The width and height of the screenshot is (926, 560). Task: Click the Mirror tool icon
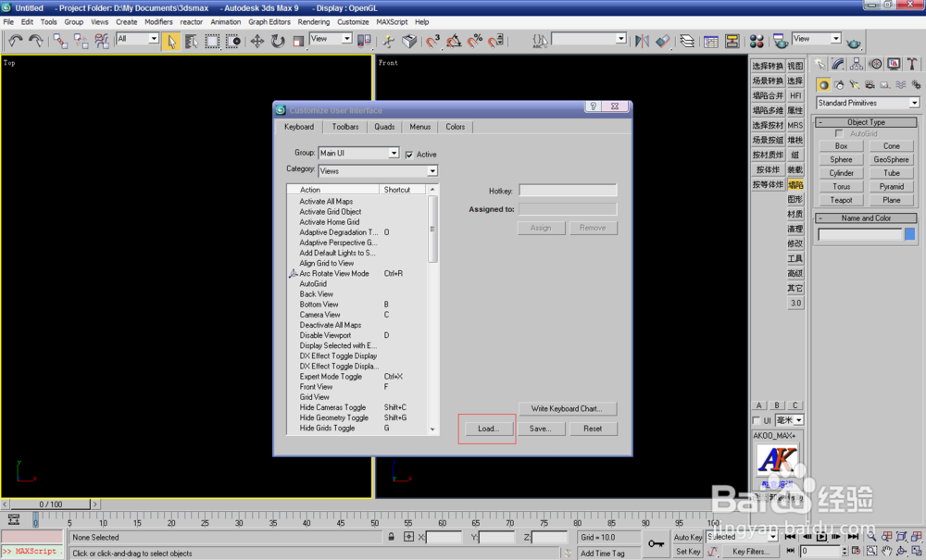click(642, 41)
